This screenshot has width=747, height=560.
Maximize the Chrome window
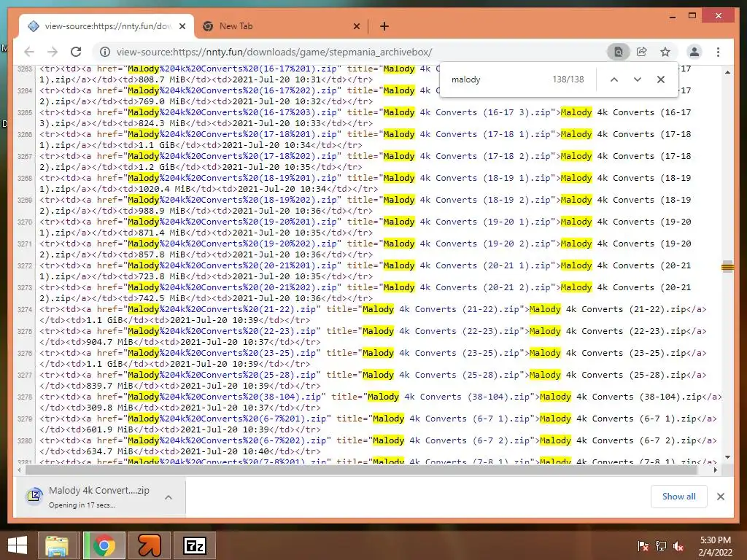pos(692,16)
